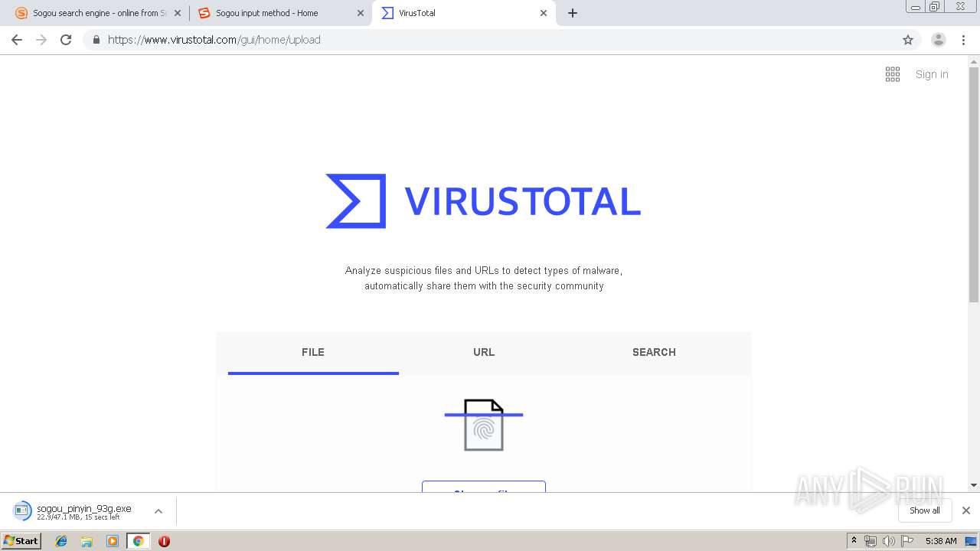This screenshot has width=980, height=551.
Task: Launch Internet Explorer from taskbar
Action: [x=61, y=541]
